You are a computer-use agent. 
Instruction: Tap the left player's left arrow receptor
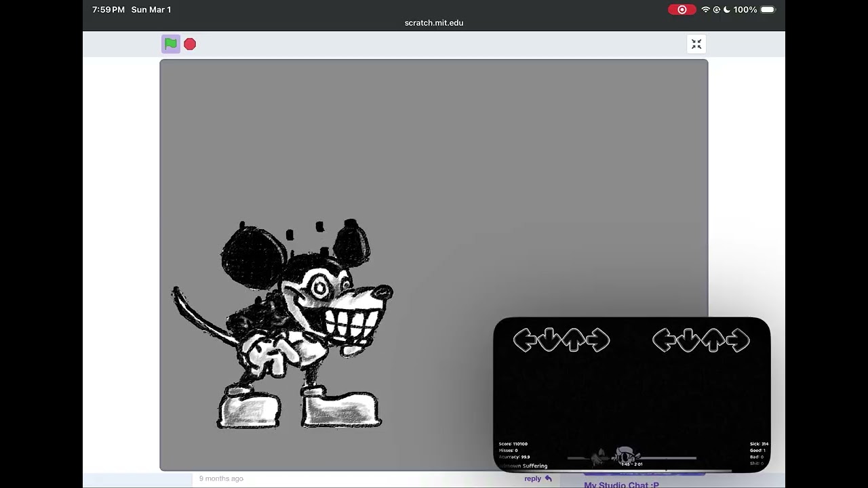click(524, 340)
